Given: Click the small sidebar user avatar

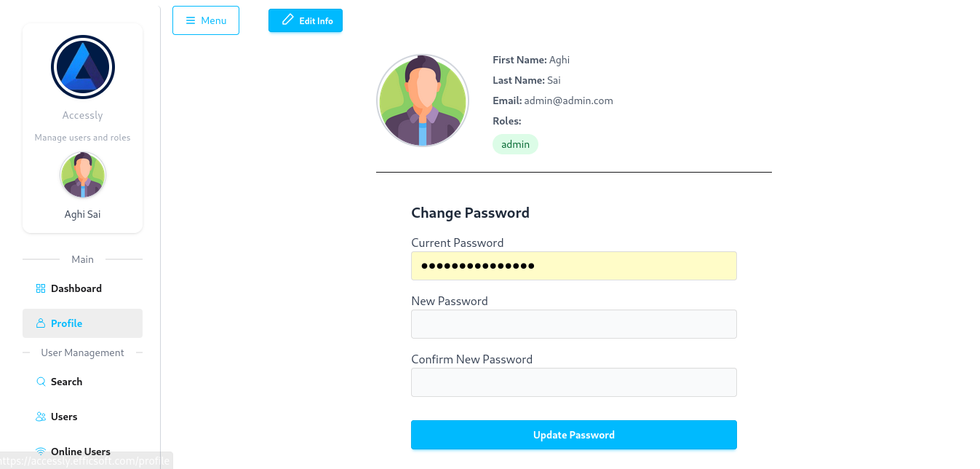Looking at the screenshot, I should (x=83, y=176).
